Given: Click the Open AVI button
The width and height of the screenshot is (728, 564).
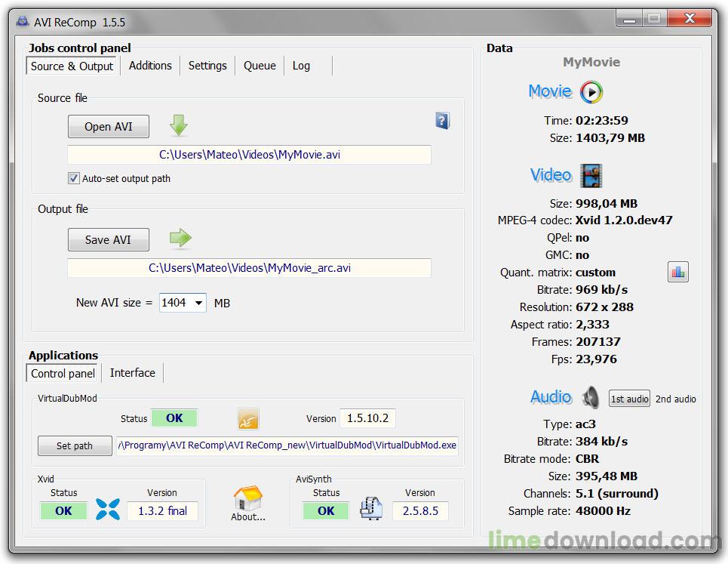Looking at the screenshot, I should [x=109, y=126].
